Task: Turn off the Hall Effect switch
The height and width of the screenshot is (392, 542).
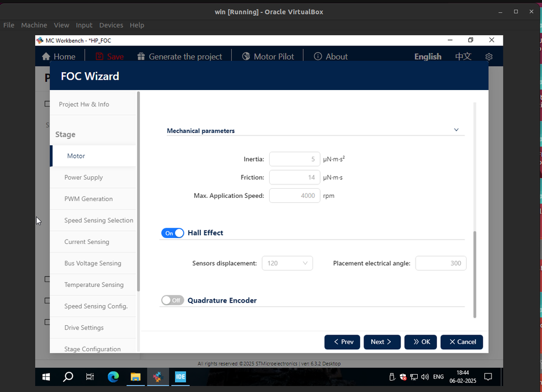Action: tap(173, 233)
